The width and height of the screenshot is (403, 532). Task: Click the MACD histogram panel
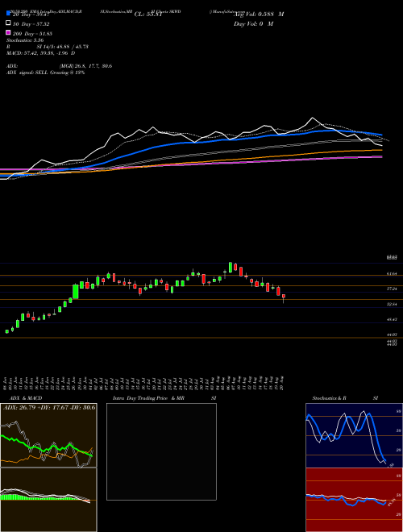(x=48, y=500)
